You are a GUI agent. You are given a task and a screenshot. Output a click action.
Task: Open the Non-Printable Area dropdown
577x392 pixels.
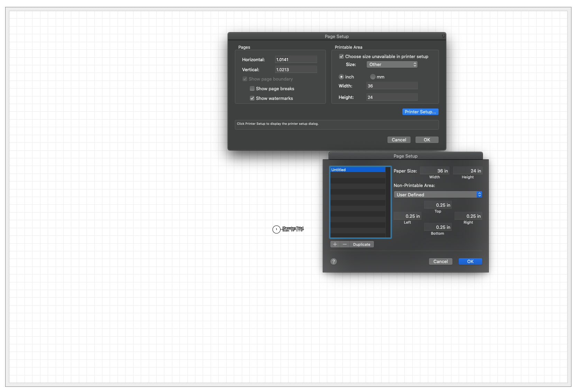pos(438,194)
